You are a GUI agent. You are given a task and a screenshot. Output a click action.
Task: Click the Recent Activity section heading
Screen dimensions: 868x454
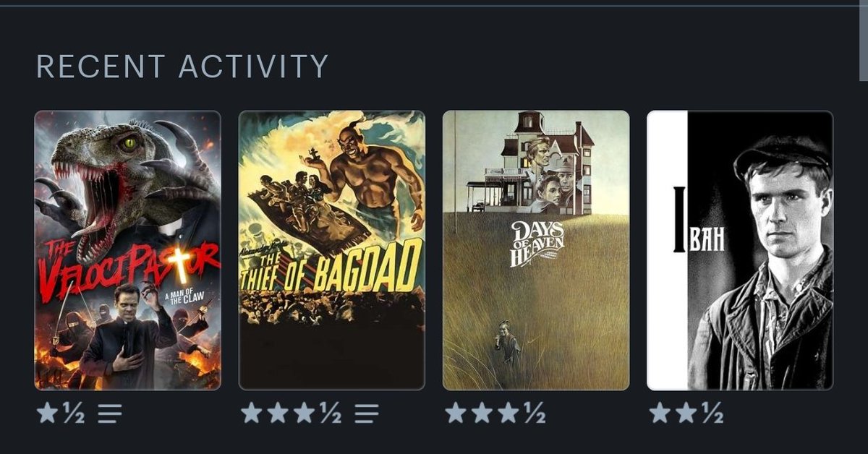[182, 67]
